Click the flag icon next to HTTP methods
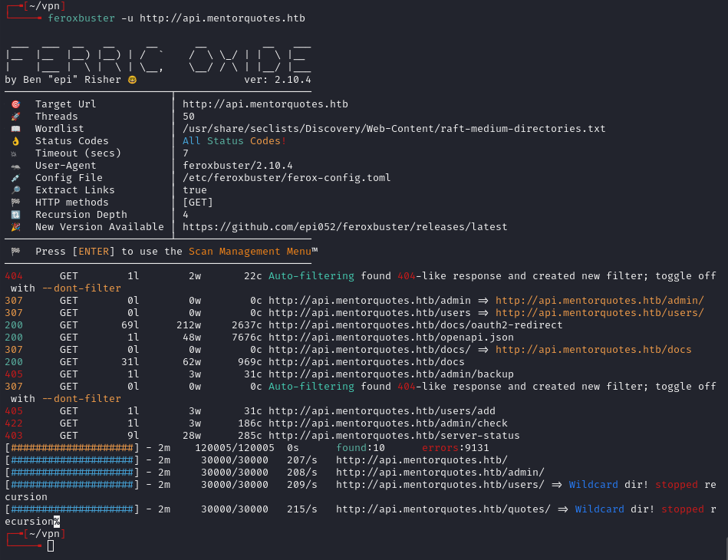Viewport: 728px width, 560px height. point(15,202)
